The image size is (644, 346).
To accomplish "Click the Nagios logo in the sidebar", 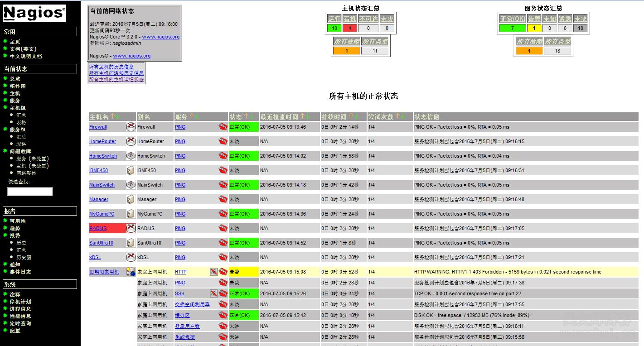I will pos(34,14).
